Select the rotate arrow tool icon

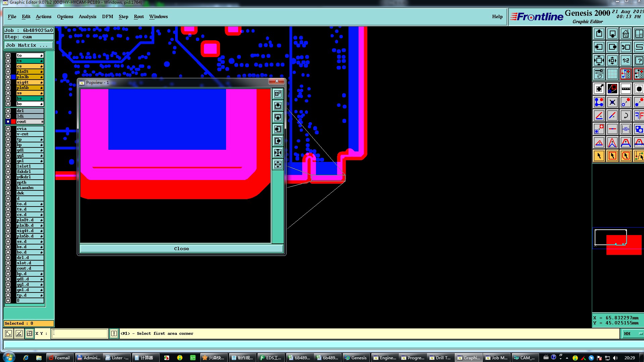click(626, 116)
